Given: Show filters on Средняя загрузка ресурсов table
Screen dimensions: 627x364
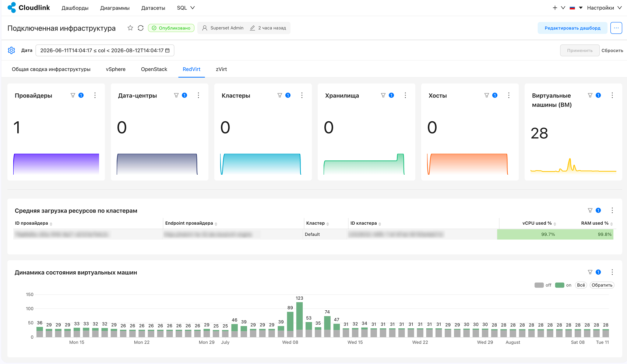Looking at the screenshot, I should [x=594, y=210].
